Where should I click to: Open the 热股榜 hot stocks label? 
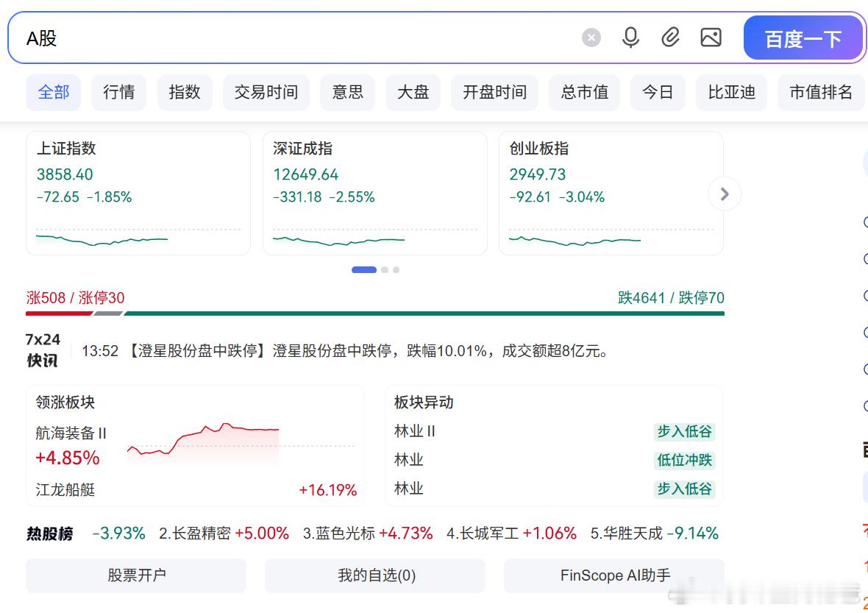50,534
